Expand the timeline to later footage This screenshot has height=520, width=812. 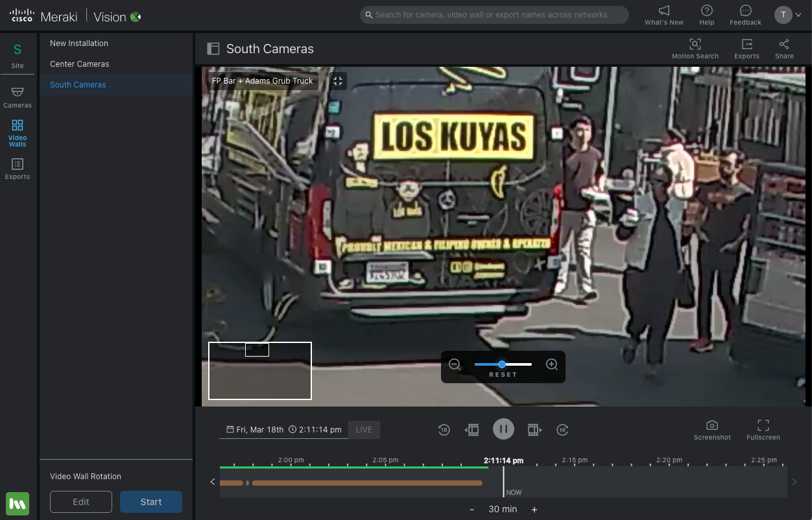pos(794,482)
